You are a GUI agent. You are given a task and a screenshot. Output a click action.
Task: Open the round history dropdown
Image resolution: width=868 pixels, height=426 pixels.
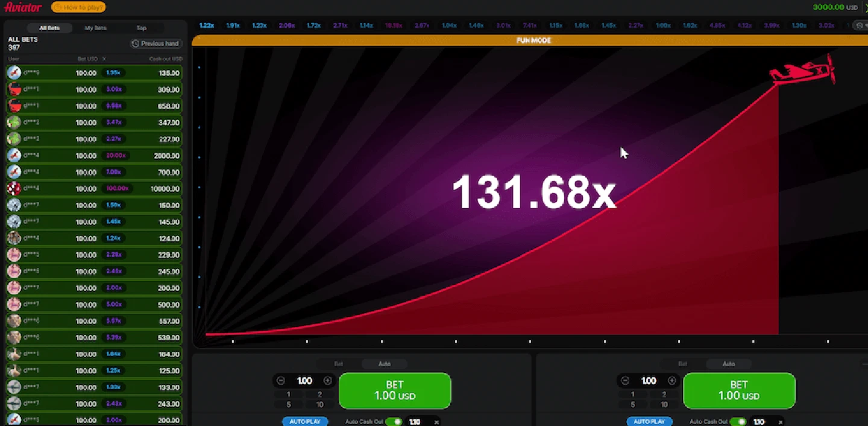(x=861, y=25)
